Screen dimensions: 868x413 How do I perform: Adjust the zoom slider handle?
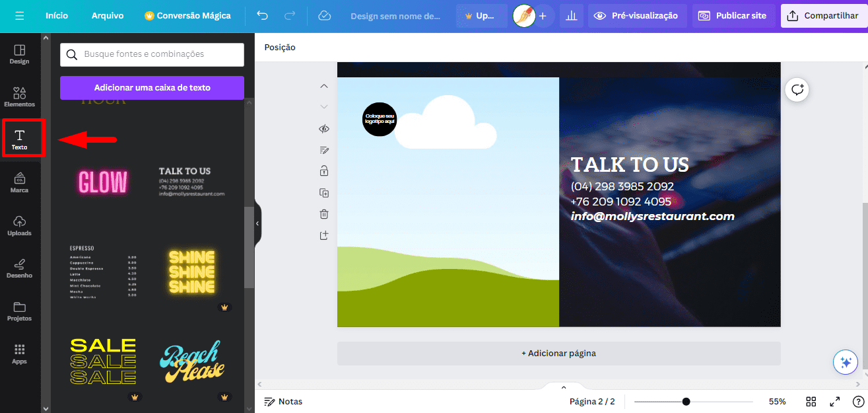coord(686,401)
